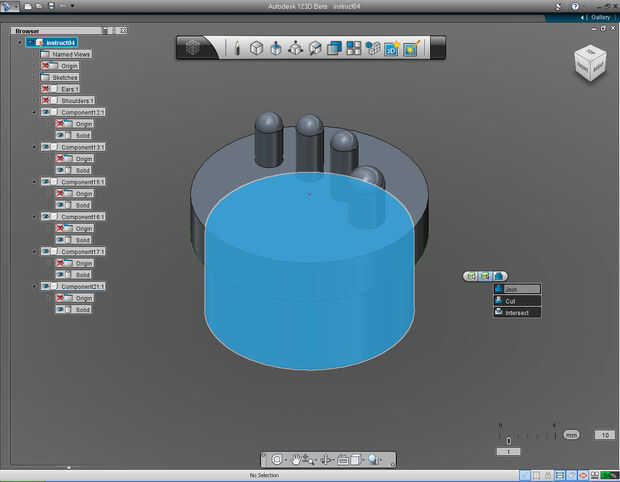
Task: Select the Snap grouping cubes tool
Action: (x=372, y=48)
